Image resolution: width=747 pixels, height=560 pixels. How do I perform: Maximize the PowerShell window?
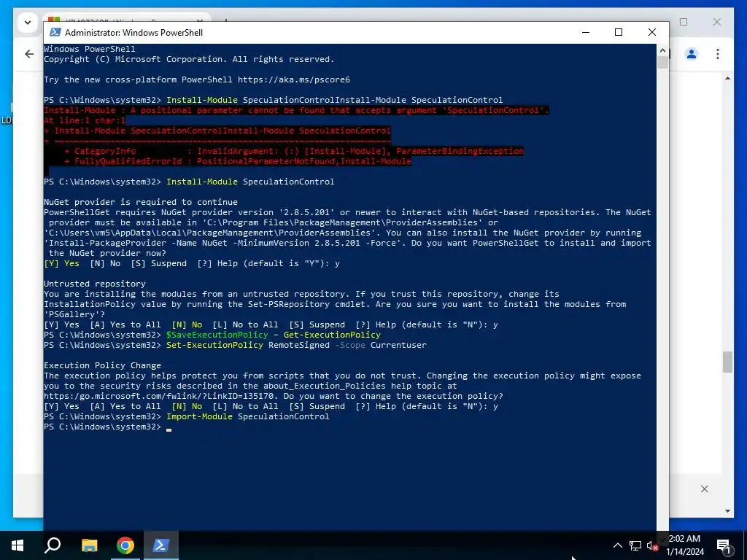[x=619, y=32]
